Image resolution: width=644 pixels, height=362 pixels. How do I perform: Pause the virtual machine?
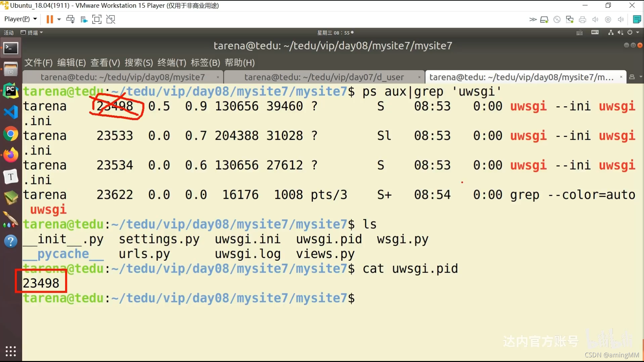(50, 19)
